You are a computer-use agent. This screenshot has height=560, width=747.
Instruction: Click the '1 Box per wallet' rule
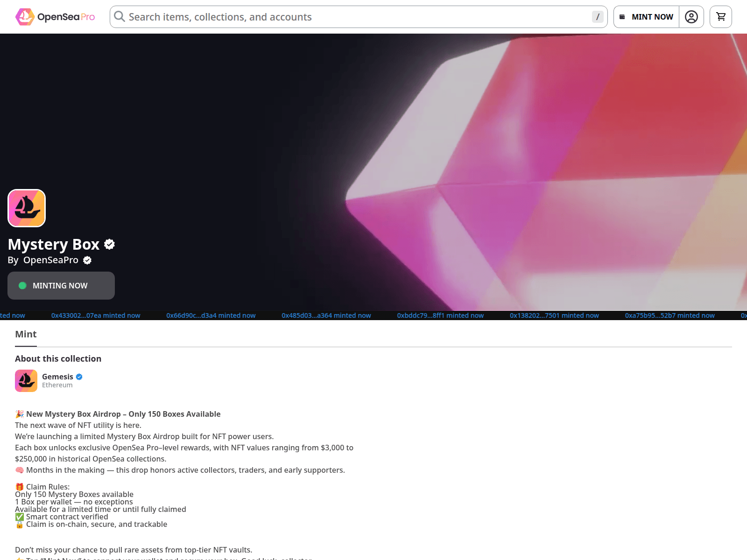74,502
